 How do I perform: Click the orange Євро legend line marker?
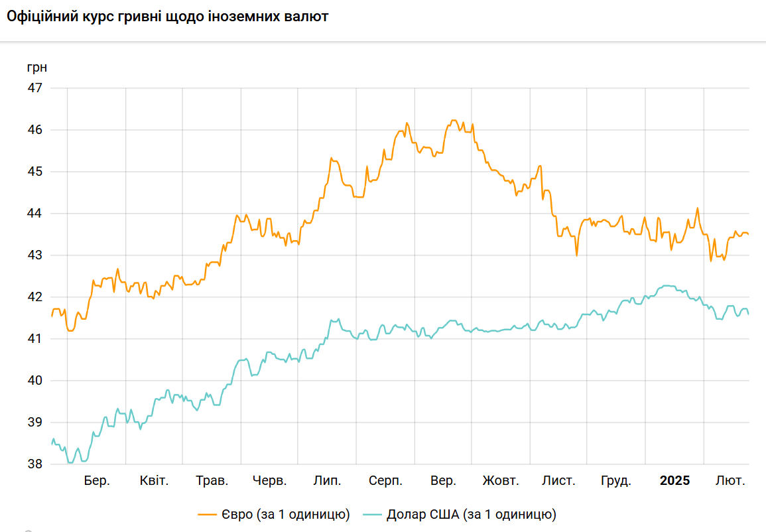[x=208, y=514]
